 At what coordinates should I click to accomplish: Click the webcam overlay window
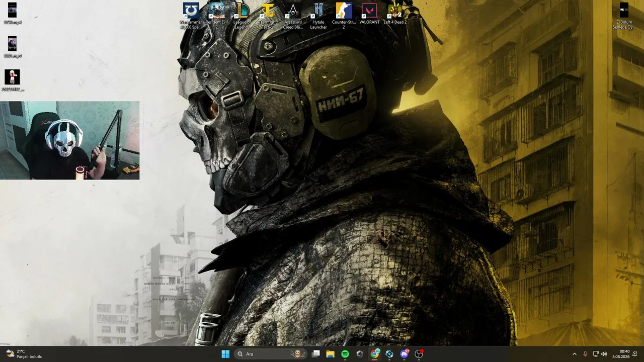coord(69,140)
